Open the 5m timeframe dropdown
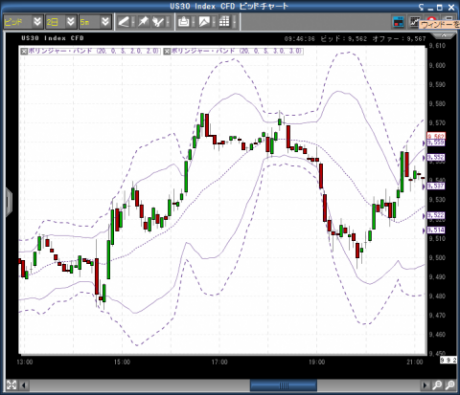 [x=105, y=22]
